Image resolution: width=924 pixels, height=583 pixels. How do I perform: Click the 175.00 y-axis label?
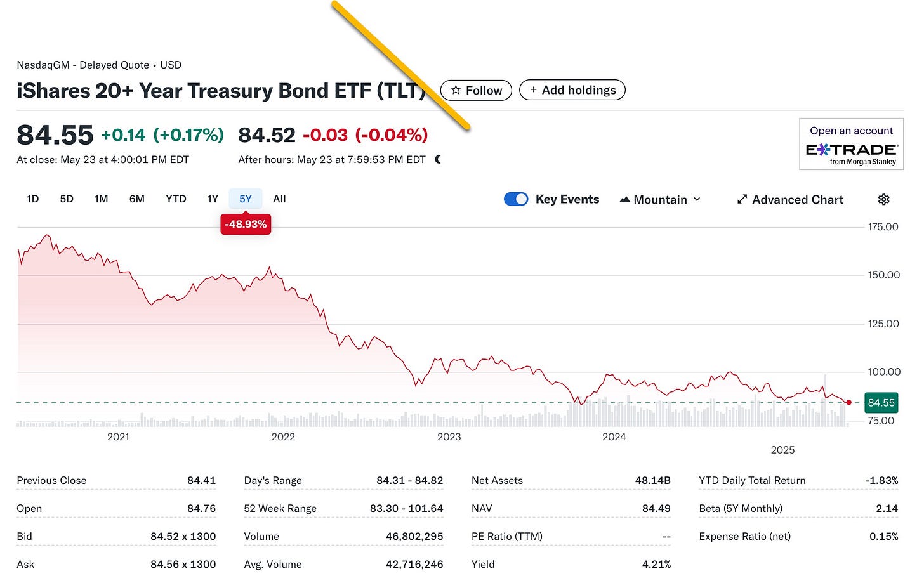[x=883, y=227]
